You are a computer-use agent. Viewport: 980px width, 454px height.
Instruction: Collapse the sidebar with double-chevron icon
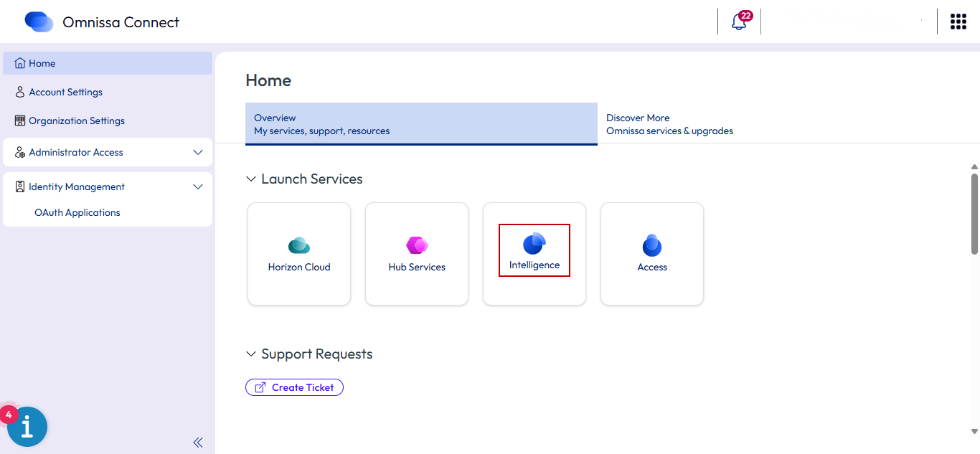tap(198, 443)
